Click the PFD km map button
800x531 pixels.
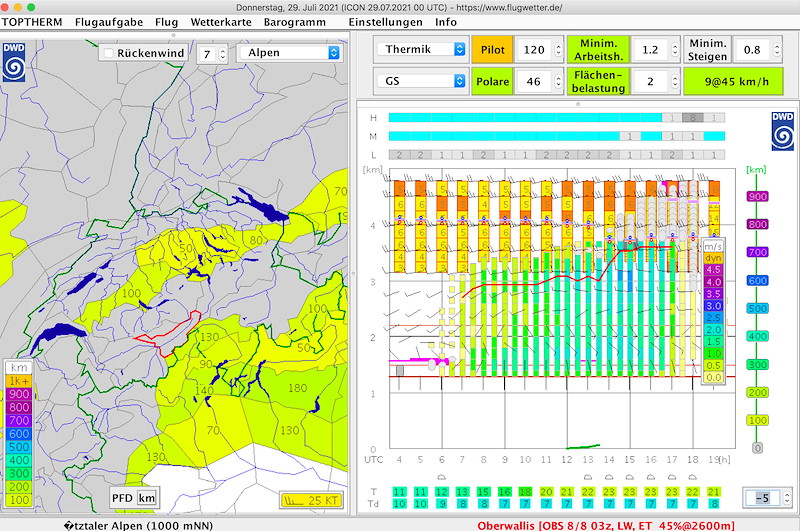pos(135,498)
